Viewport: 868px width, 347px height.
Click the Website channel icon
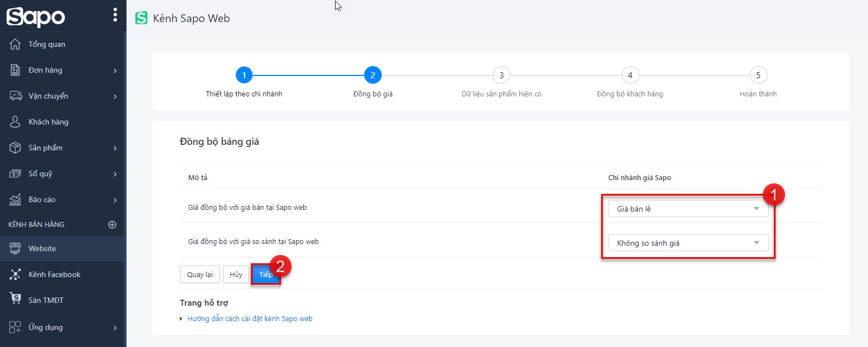[15, 248]
